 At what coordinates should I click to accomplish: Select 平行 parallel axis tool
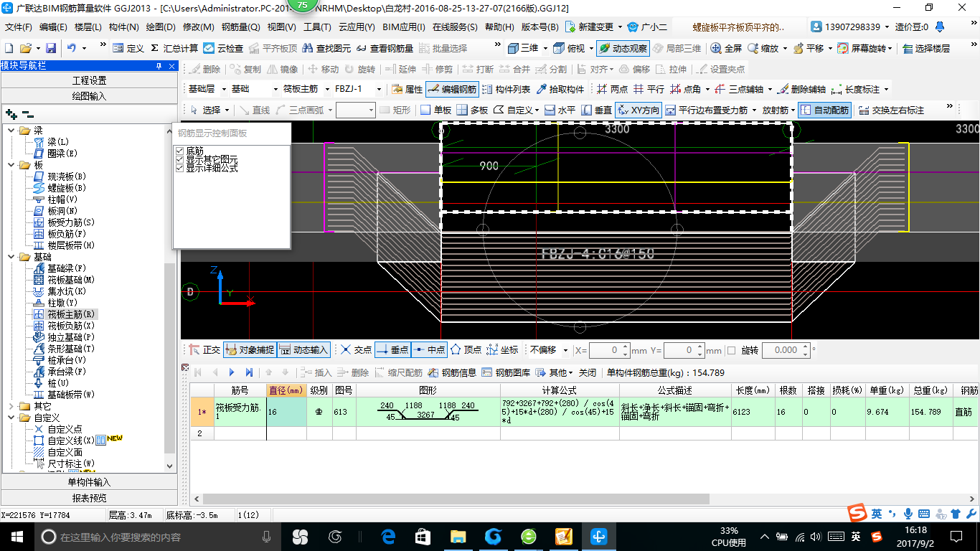click(x=649, y=90)
